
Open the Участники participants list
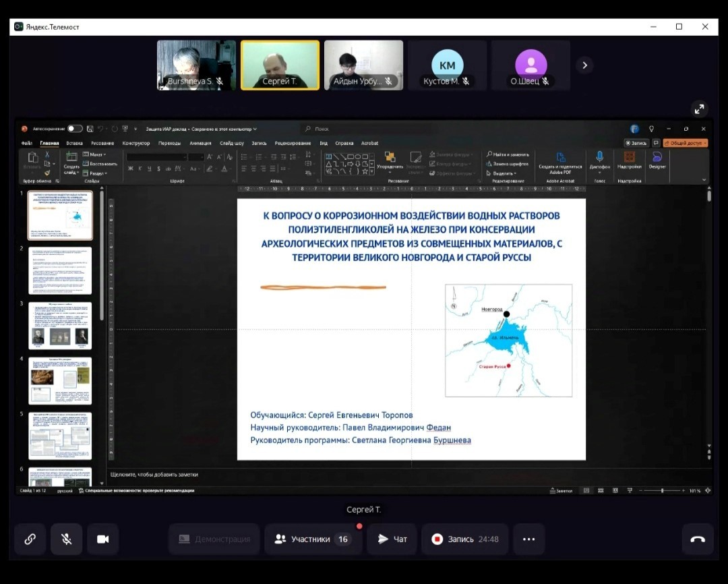pyautogui.click(x=310, y=539)
